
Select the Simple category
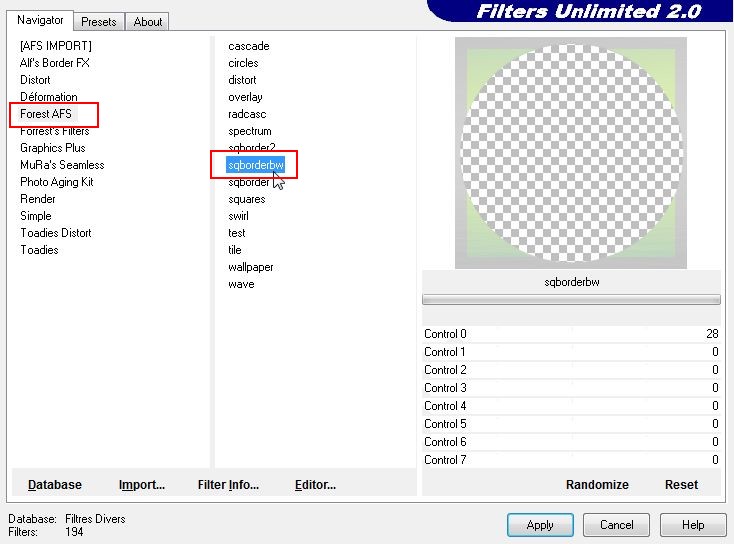pos(36,216)
